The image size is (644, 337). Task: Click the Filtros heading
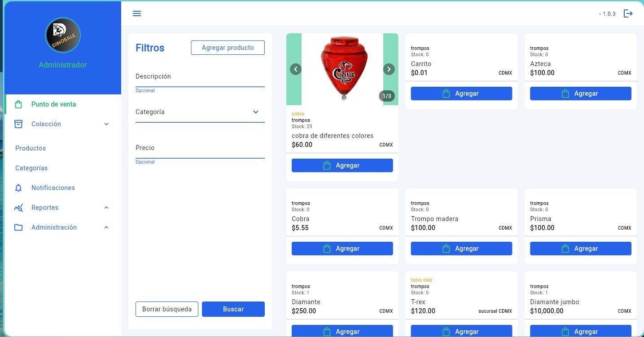pyautogui.click(x=150, y=48)
